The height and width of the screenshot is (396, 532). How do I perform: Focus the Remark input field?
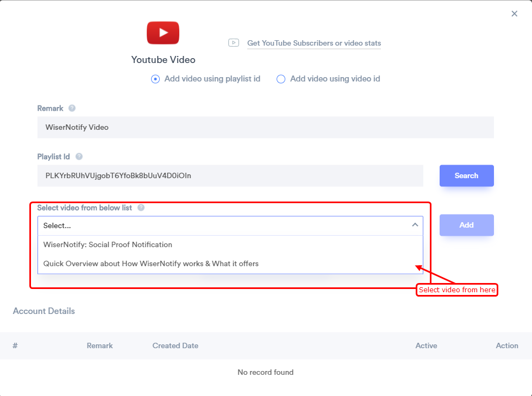[265, 127]
